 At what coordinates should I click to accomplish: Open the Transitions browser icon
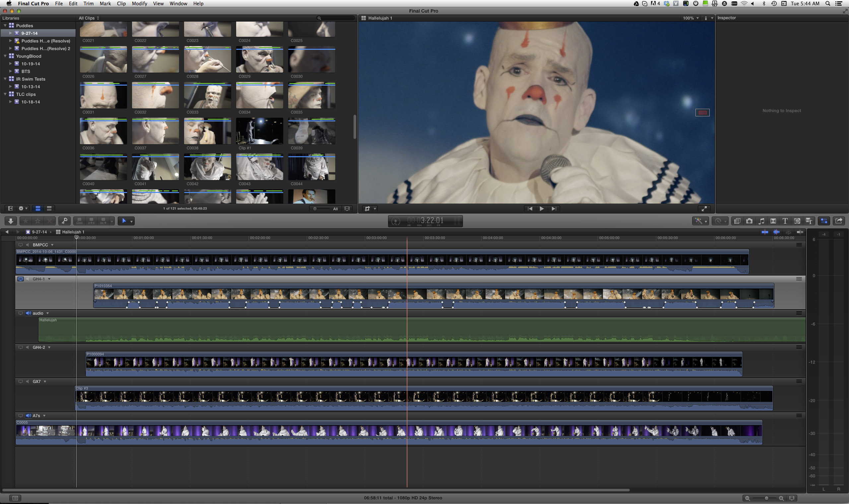[x=773, y=221]
